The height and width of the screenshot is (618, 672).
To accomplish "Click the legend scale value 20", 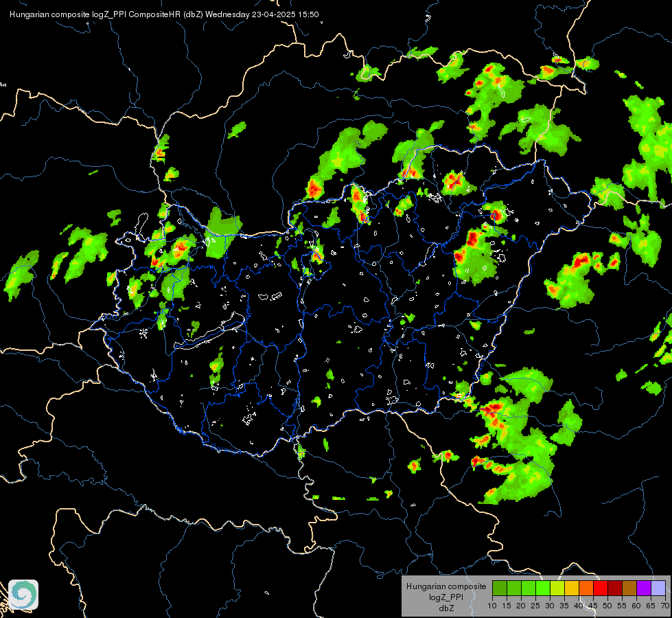I will tap(521, 606).
